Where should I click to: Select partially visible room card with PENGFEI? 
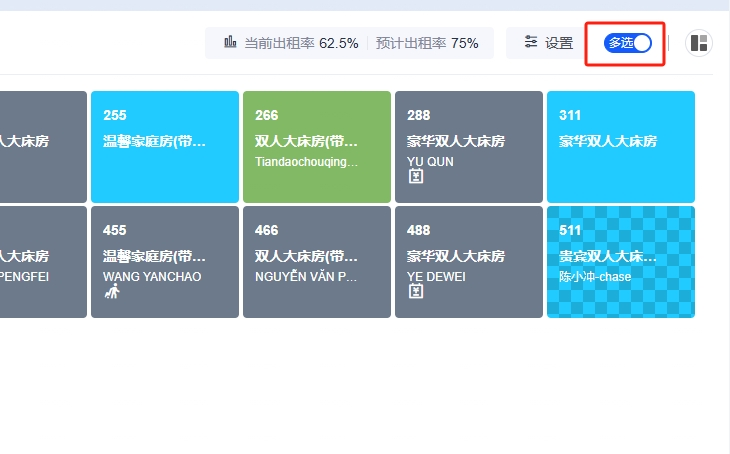42,261
